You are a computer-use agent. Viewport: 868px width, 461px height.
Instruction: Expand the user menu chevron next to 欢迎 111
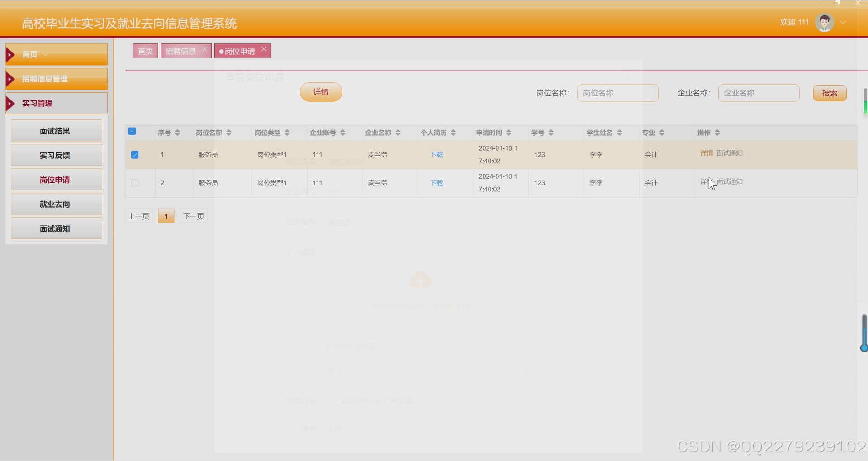843,22
